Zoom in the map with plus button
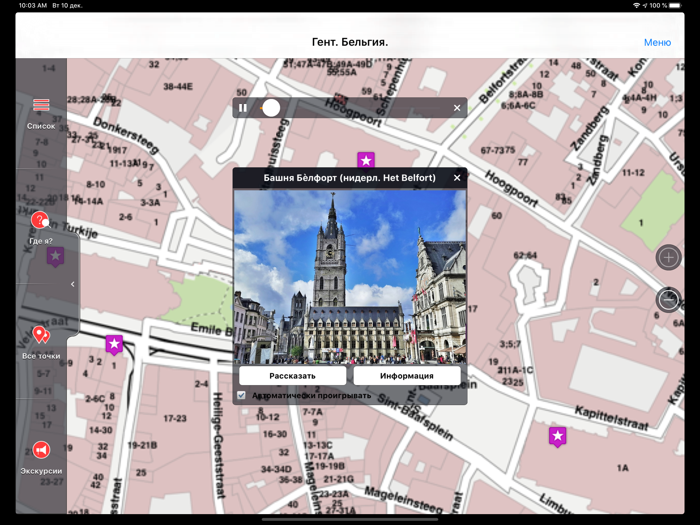Viewport: 700px width, 525px height. (x=668, y=258)
